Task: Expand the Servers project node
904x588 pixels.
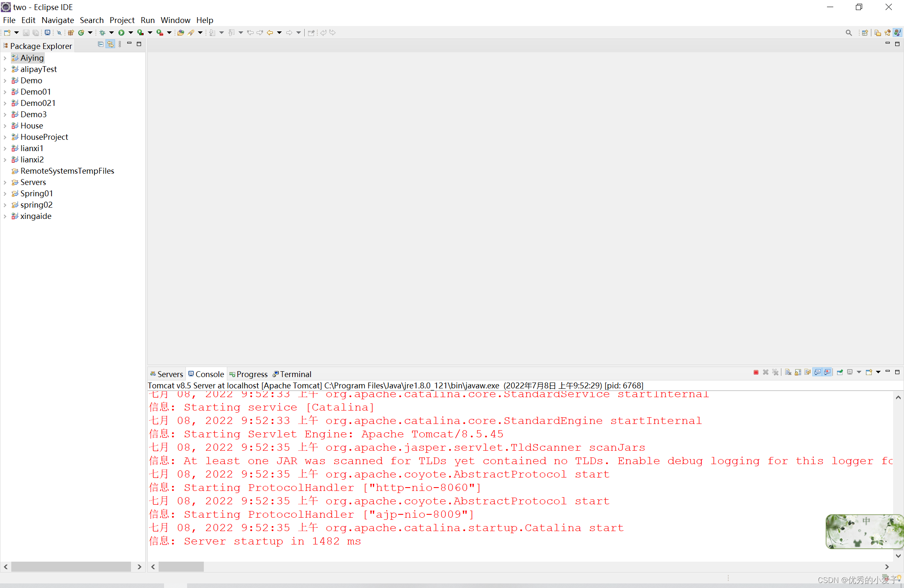Action: (x=5, y=182)
